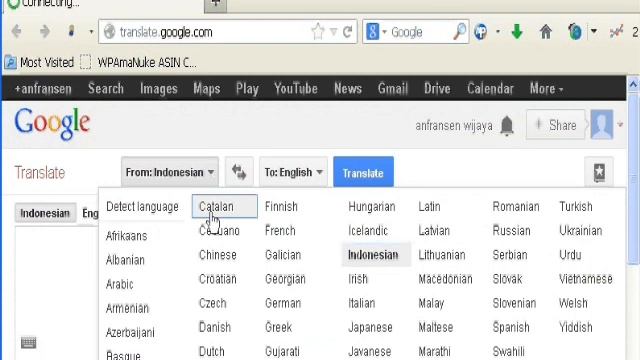Select Arabic from the language list
Image resolution: width=640 pixels, height=360 pixels.
click(x=120, y=284)
